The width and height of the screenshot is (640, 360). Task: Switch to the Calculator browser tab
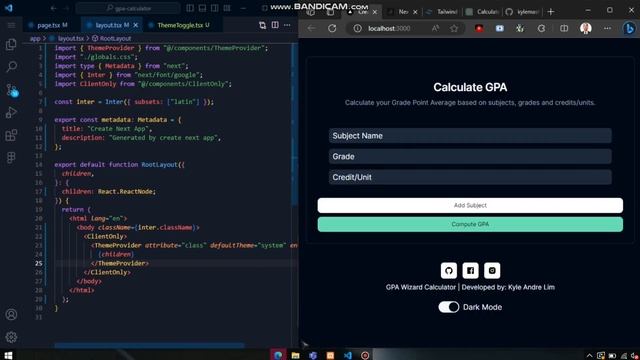[483, 12]
